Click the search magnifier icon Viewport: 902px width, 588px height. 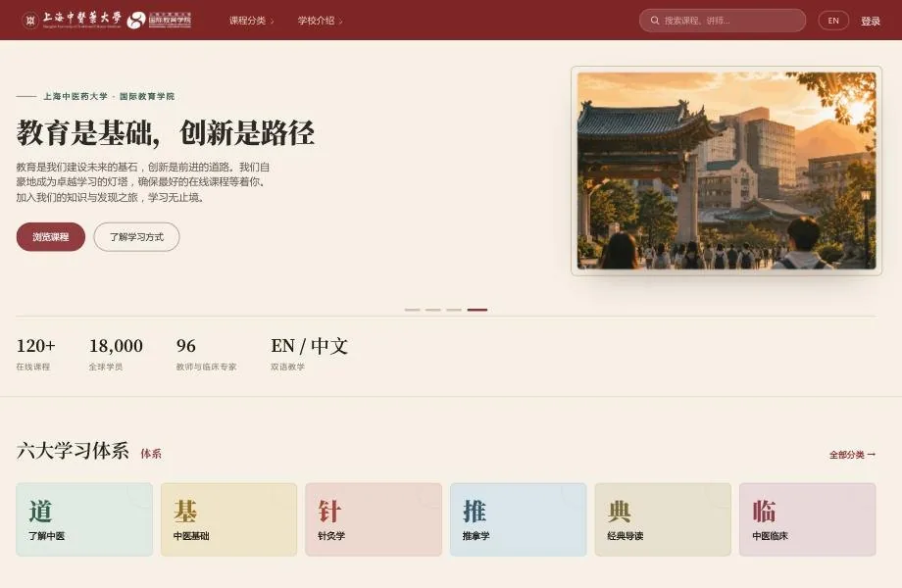[x=655, y=21]
